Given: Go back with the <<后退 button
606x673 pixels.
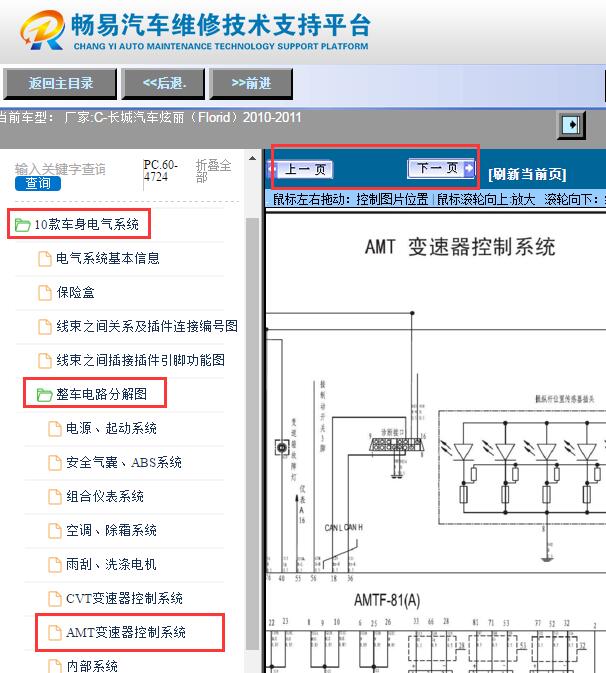Looking at the screenshot, I should click(x=163, y=83).
